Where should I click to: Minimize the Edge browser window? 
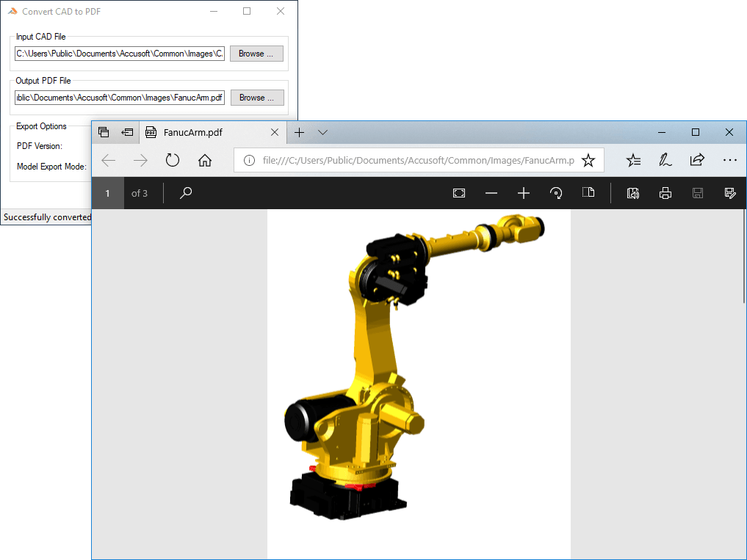(x=662, y=132)
